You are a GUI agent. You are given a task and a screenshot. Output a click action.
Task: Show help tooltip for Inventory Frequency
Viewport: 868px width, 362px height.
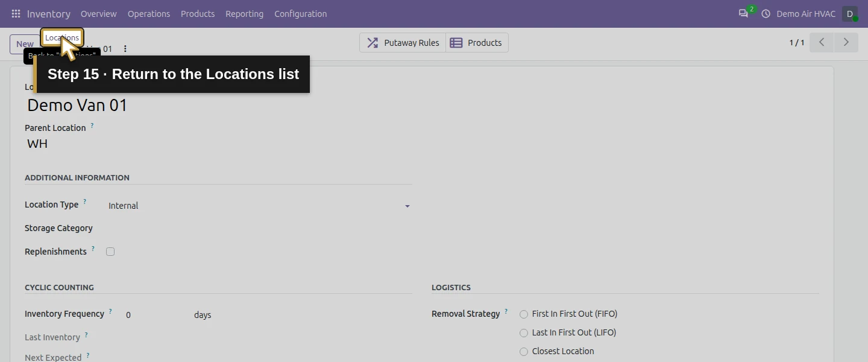tap(110, 311)
